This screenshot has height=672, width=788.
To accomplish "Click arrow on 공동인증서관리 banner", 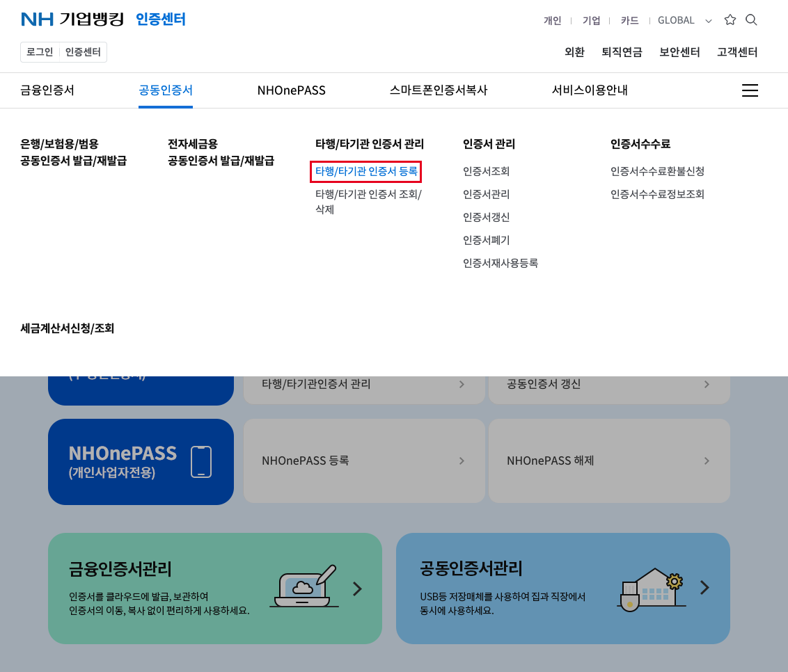I will (704, 588).
